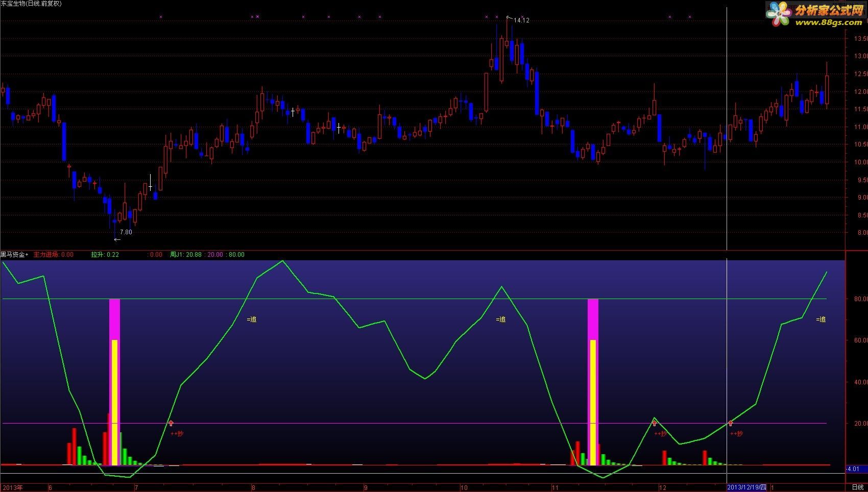Click the =追 label near August
This screenshot has height=492, width=868.
[252, 319]
